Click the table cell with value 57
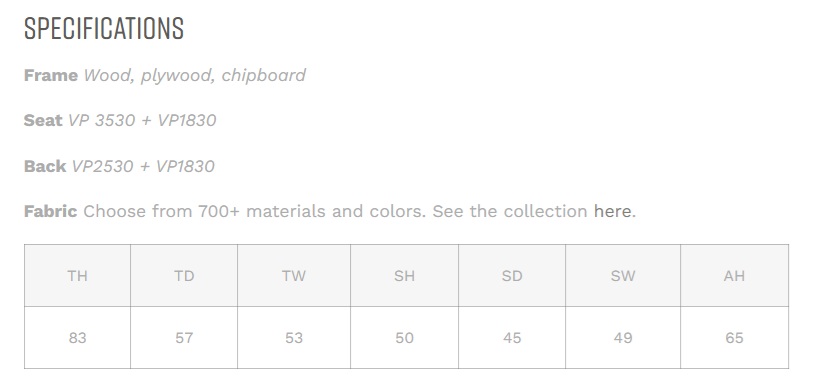The width and height of the screenshot is (814, 381). pos(184,338)
